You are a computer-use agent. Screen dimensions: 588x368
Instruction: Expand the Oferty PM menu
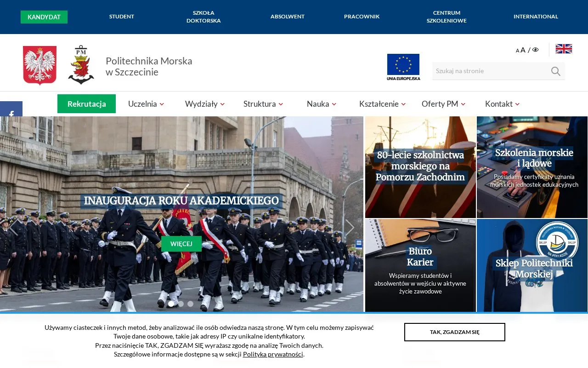click(x=443, y=104)
